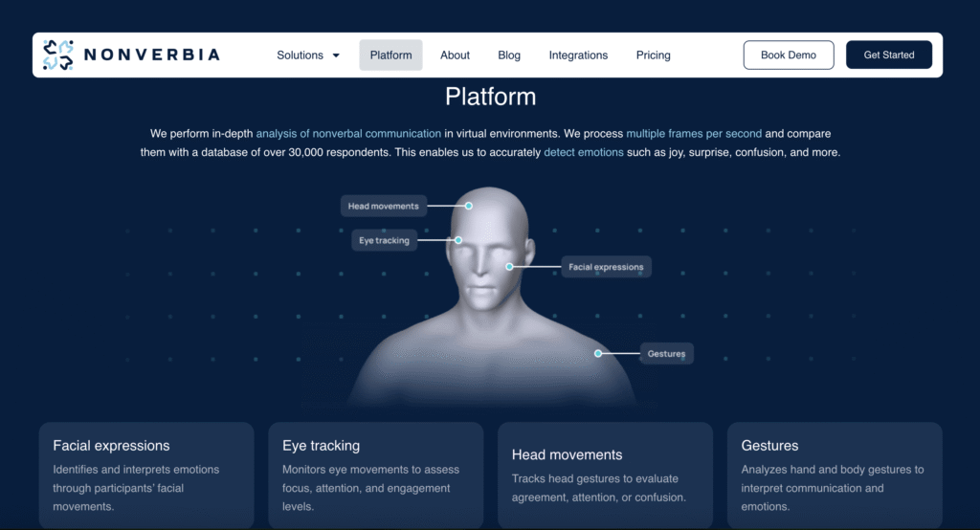Select the Platform nav tab
The width and height of the screenshot is (980, 530).
click(390, 55)
